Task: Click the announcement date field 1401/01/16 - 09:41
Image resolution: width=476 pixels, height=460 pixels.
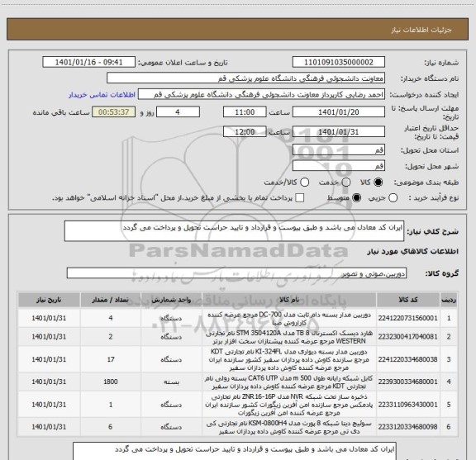Action: tap(89, 62)
